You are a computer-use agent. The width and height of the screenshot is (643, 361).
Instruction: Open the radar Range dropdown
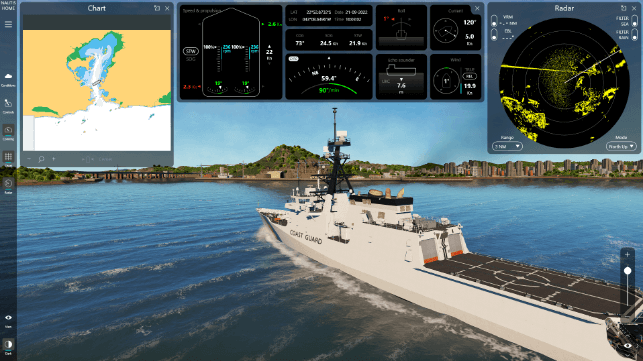[507, 146]
